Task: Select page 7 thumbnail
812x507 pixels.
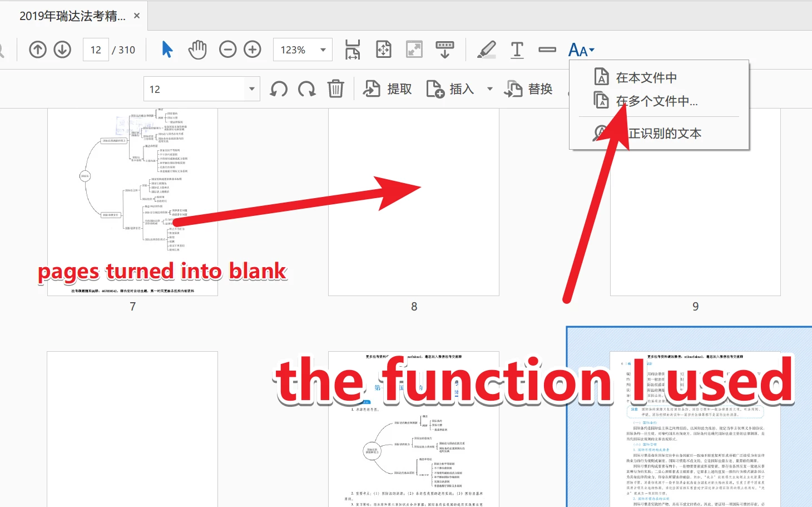Action: (x=132, y=202)
